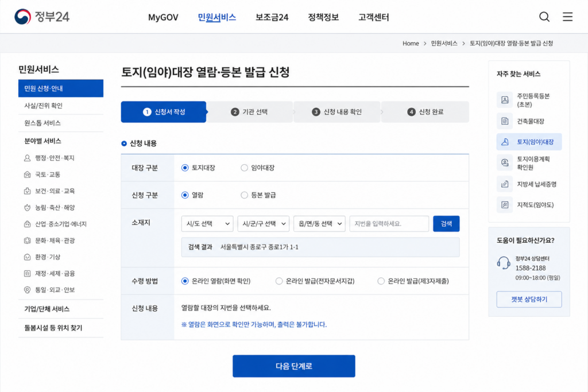Choose 온라인 열람(화면 확인) option
Viewport: 588px width, 392px height.
tap(185, 281)
